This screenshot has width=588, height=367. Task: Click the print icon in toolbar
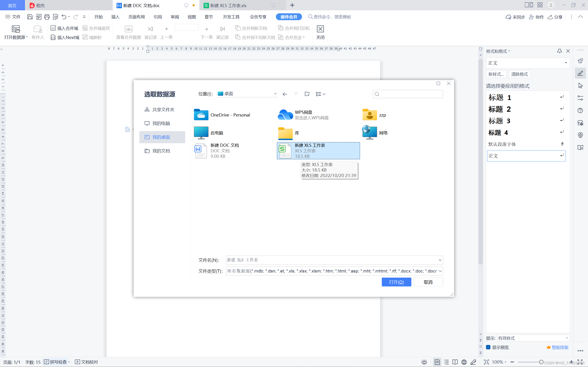tap(47, 17)
